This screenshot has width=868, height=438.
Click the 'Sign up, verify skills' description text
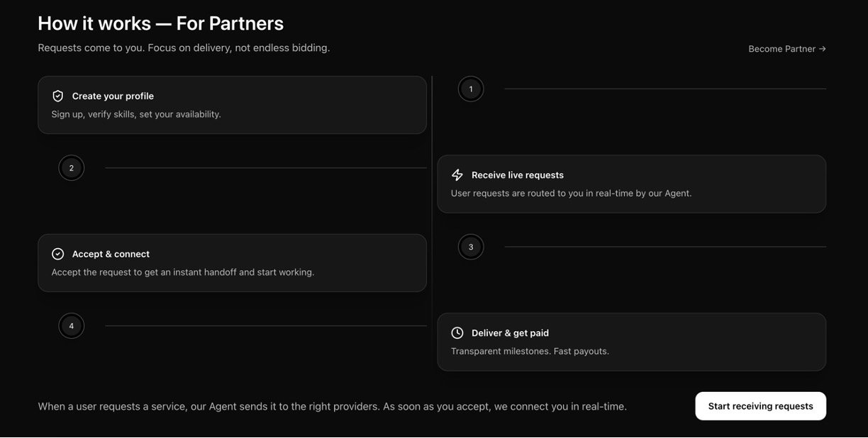[x=136, y=114]
